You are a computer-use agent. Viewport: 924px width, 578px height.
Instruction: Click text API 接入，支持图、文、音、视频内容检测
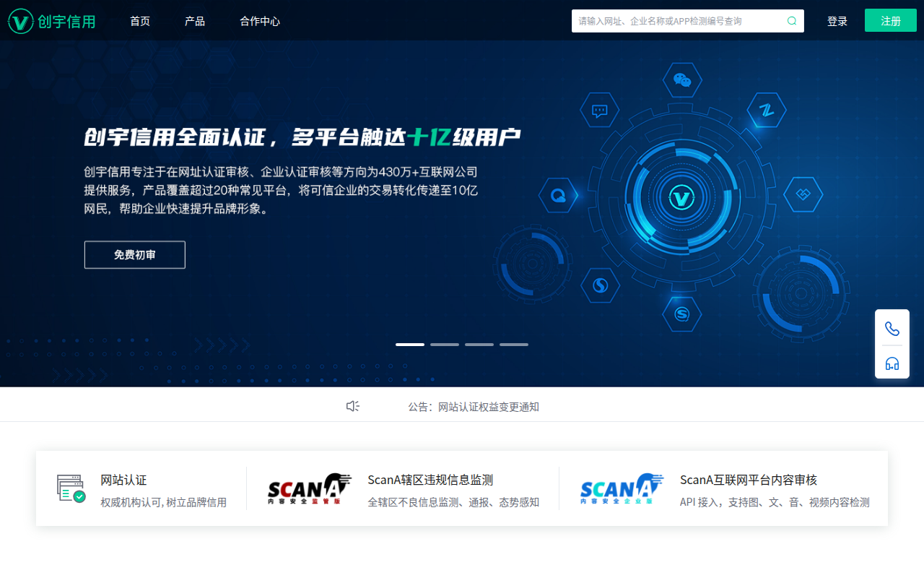tap(775, 502)
